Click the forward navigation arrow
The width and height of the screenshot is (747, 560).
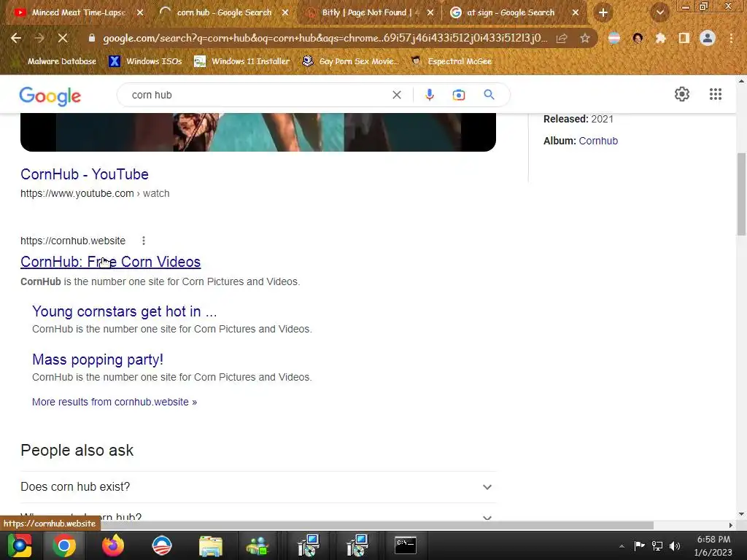(x=39, y=38)
